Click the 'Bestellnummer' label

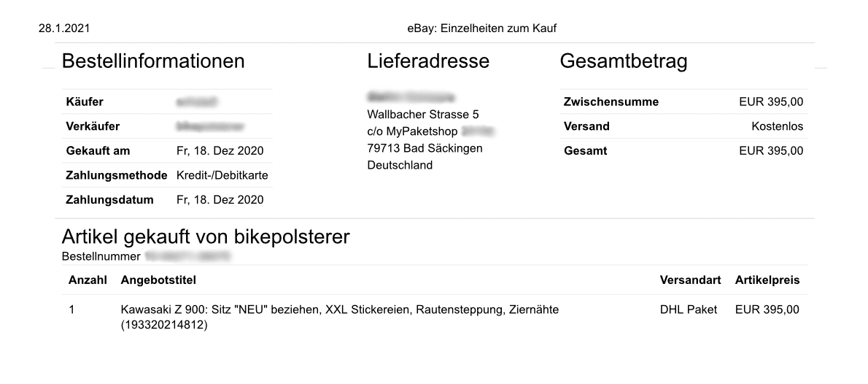pos(101,256)
